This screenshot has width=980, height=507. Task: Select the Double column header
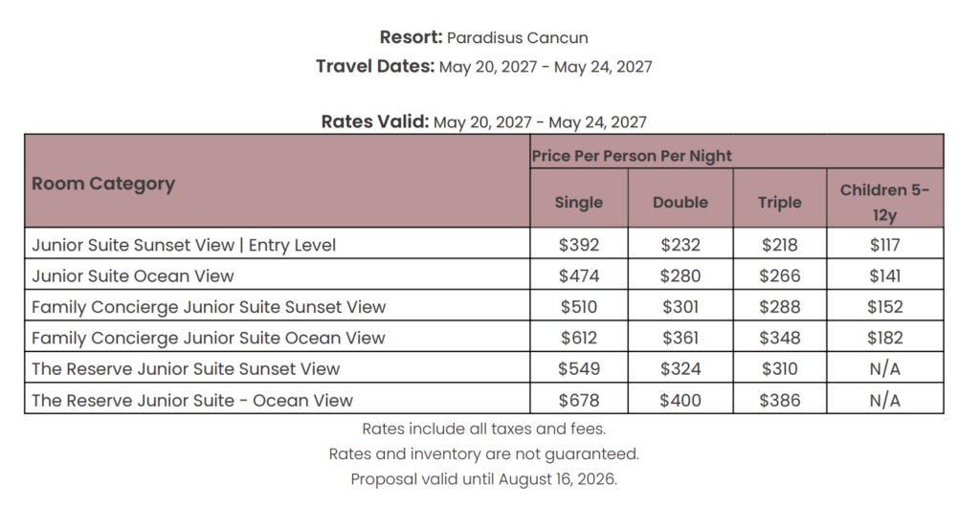680,198
